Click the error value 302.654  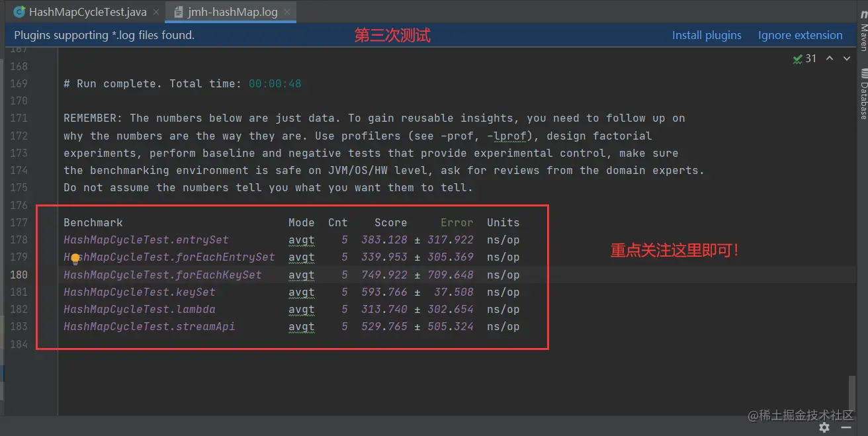coord(451,309)
